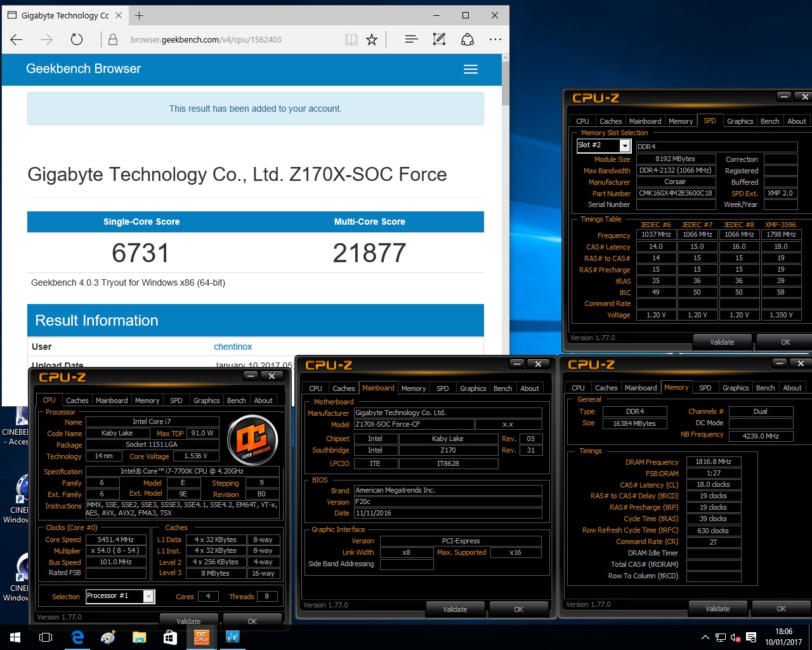Screen dimensions: 812x650
Task: Refresh the Geekbench page
Action: pyautogui.click(x=77, y=39)
